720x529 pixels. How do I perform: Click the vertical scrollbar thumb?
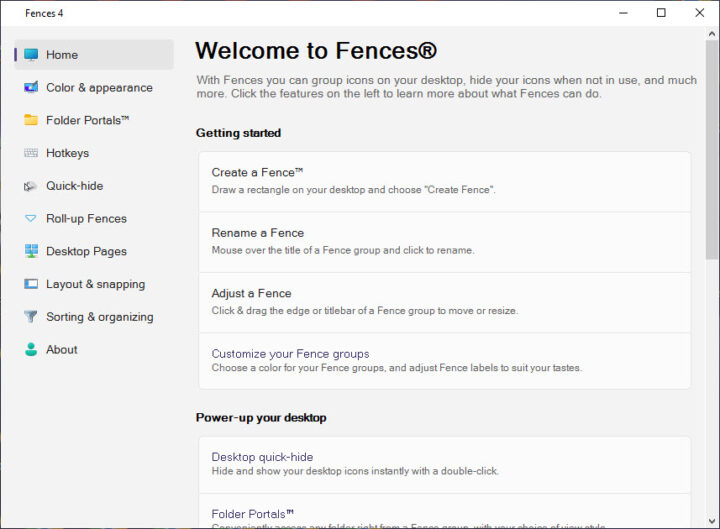click(712, 150)
